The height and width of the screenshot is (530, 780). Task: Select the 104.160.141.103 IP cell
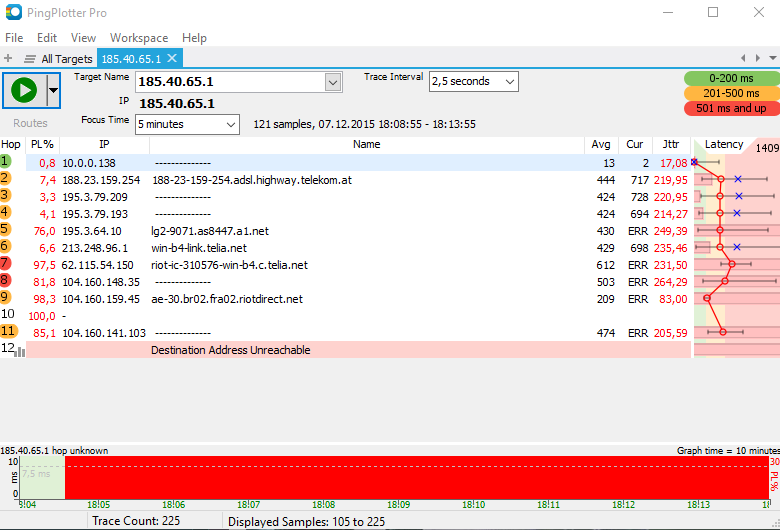coord(104,333)
